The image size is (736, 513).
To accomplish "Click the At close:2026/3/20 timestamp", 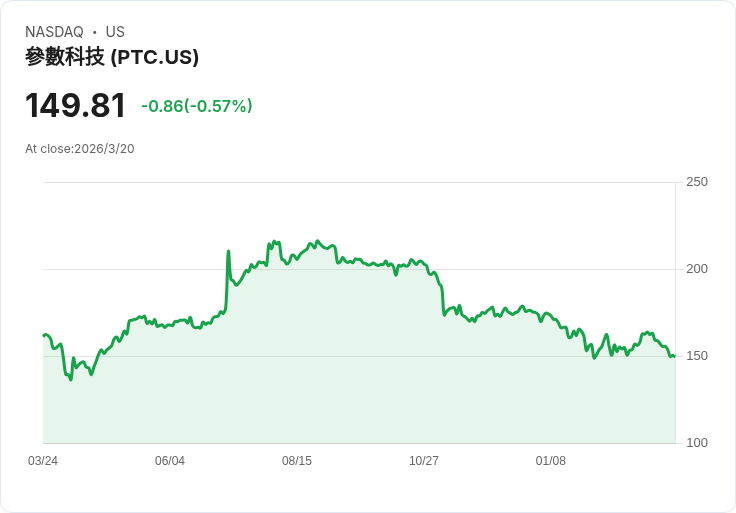I will click(80, 149).
